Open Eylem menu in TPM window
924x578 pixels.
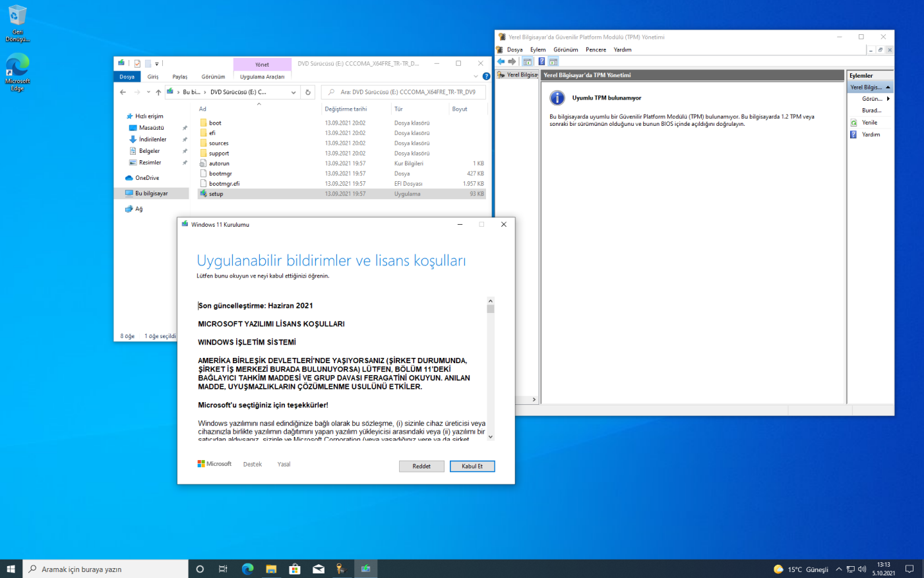tap(538, 49)
